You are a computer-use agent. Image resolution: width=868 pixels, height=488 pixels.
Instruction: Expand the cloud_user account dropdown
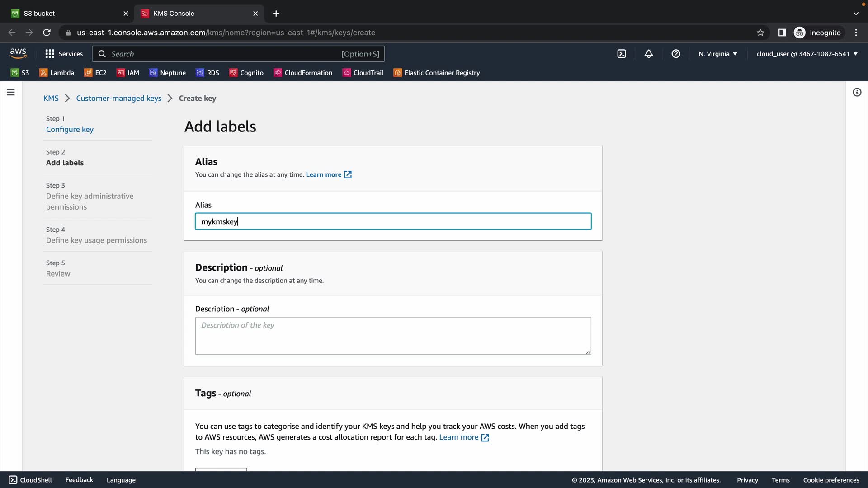click(x=807, y=54)
